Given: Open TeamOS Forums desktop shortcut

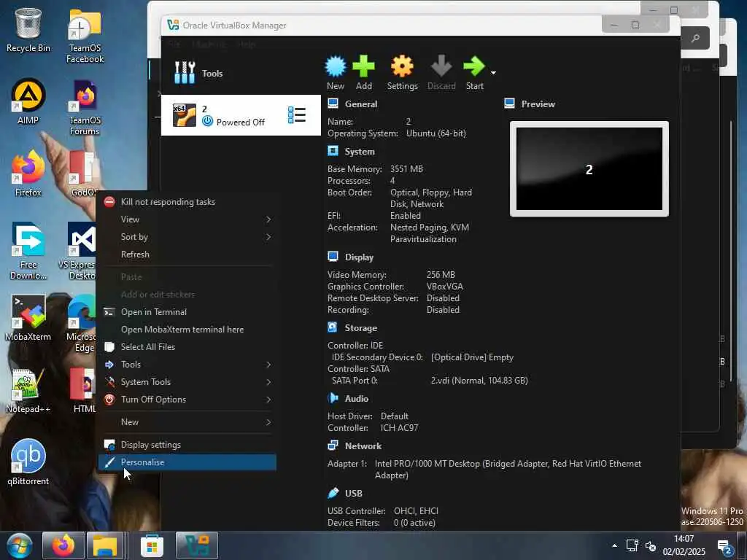Looking at the screenshot, I should tap(85, 108).
